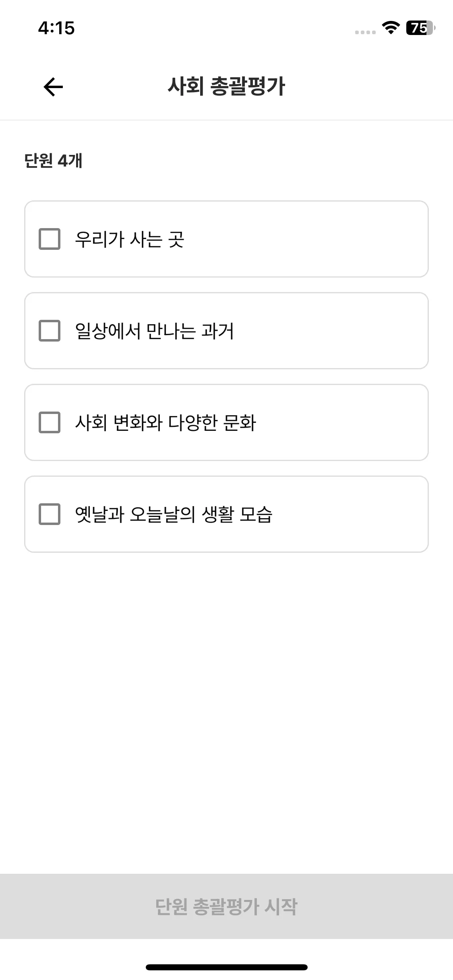Tap the back arrow icon
Screen dimensions: 453x980
click(x=53, y=87)
